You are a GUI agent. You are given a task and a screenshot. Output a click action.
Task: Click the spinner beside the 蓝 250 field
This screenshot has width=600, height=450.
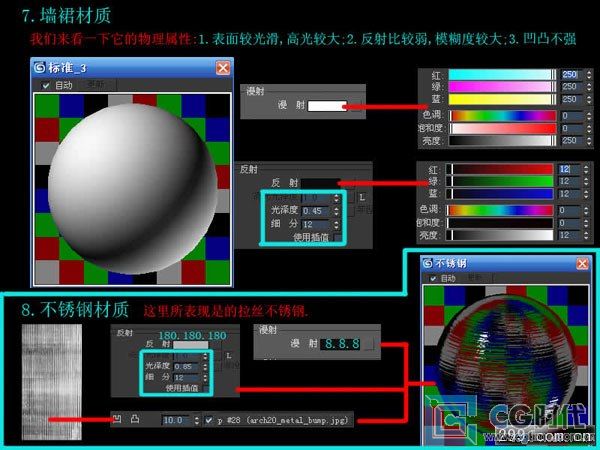[589, 99]
